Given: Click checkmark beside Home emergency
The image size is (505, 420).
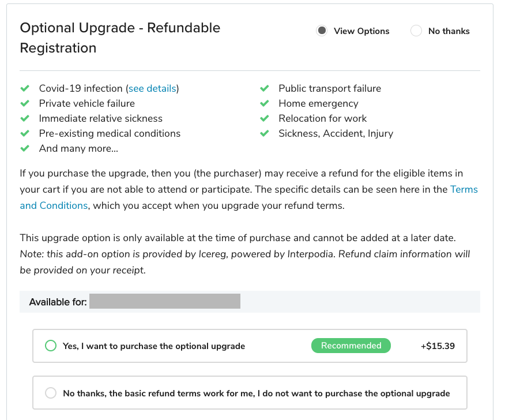Looking at the screenshot, I should tap(265, 103).
